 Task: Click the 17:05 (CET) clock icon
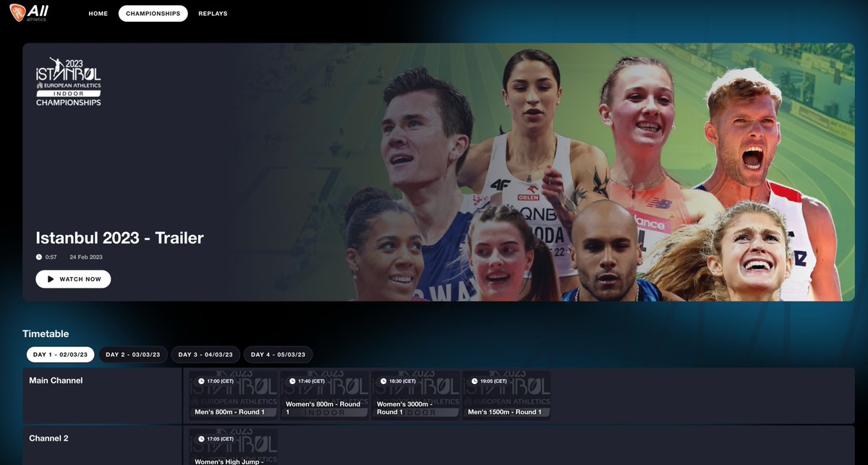tap(201, 439)
